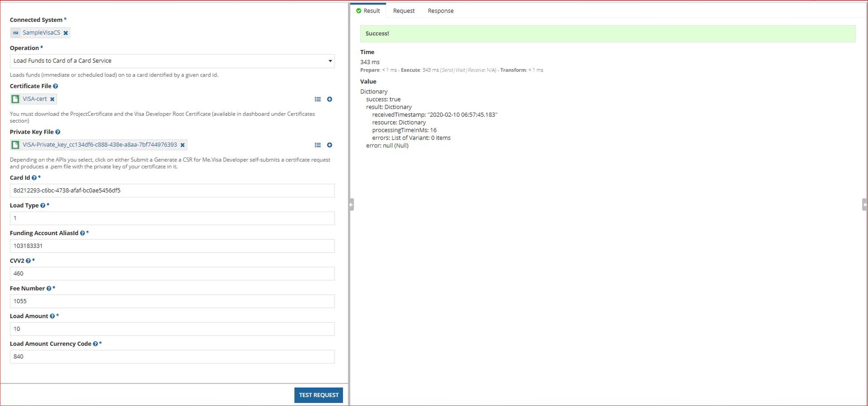Focus the Card Id input field

pos(172,191)
